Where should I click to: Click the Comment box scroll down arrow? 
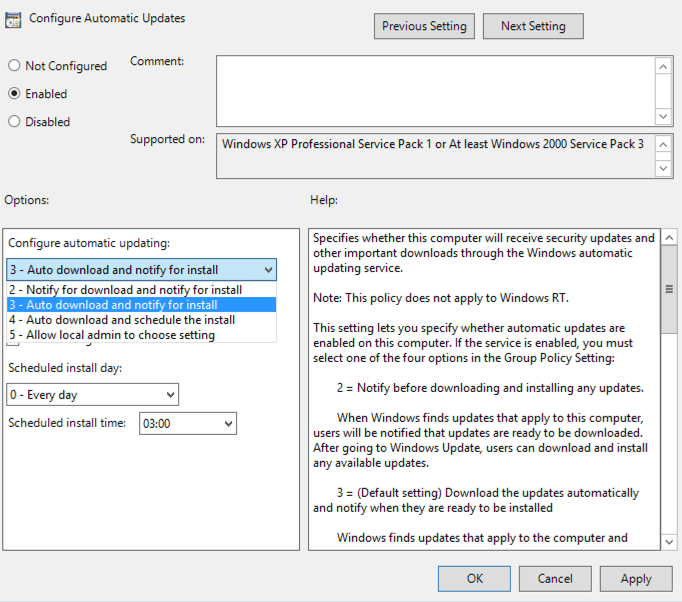(x=663, y=116)
